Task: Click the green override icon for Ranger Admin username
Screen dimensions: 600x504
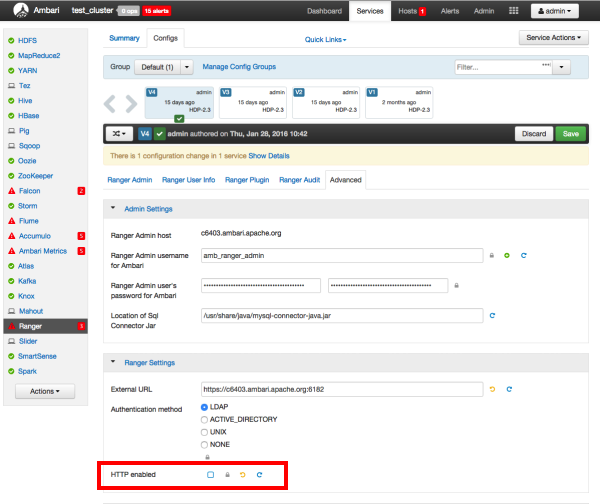Action: coord(507,256)
